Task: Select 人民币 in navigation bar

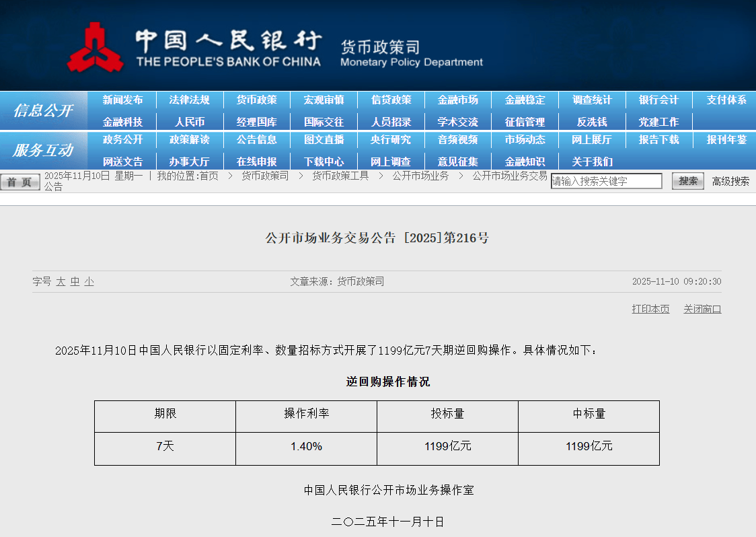Action: pos(190,122)
